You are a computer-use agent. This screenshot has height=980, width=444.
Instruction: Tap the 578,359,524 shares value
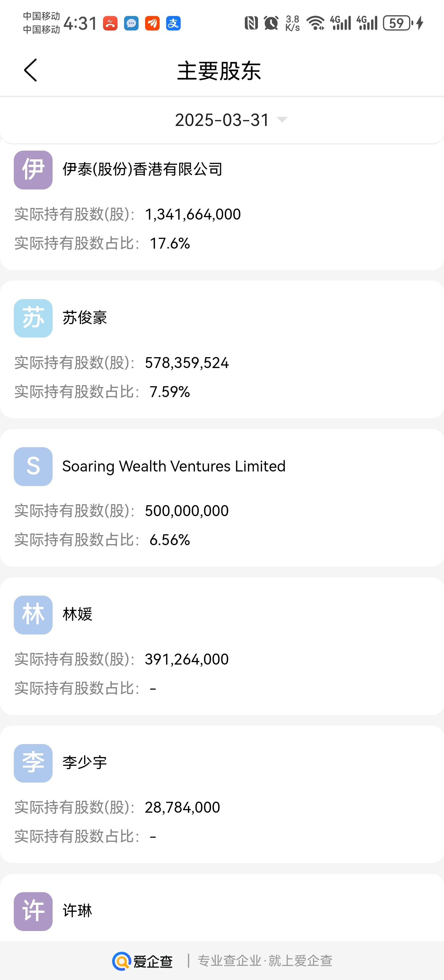tap(187, 363)
